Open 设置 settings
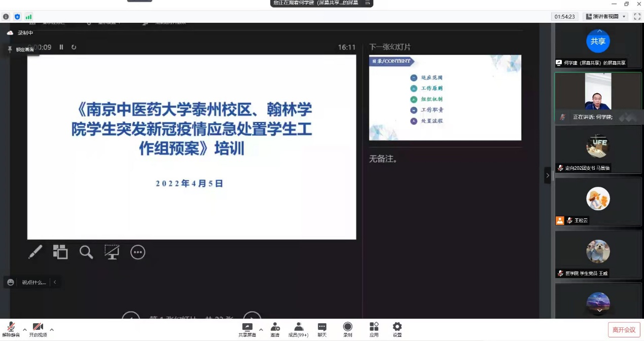 (397, 330)
